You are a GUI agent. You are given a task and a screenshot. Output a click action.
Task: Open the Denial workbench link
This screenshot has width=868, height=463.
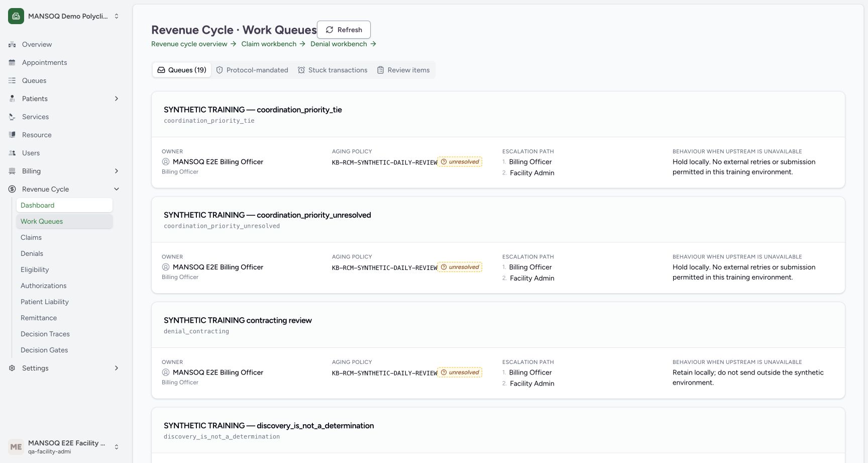(x=343, y=44)
